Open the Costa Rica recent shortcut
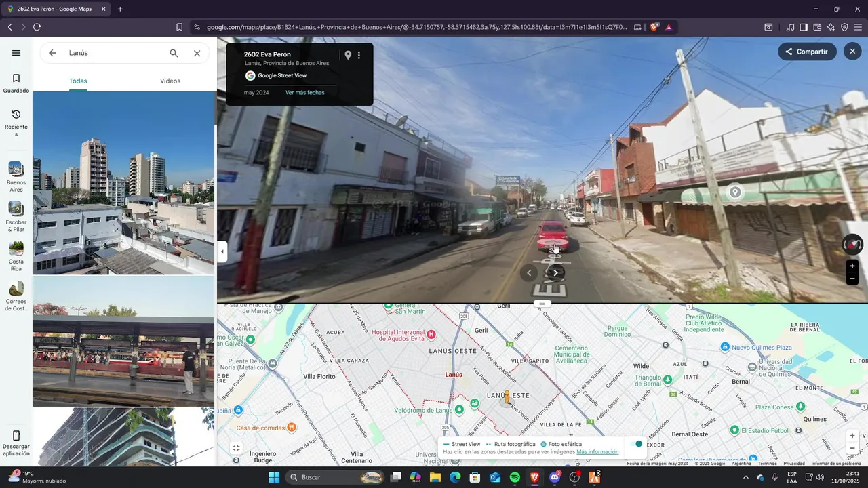 [16, 256]
